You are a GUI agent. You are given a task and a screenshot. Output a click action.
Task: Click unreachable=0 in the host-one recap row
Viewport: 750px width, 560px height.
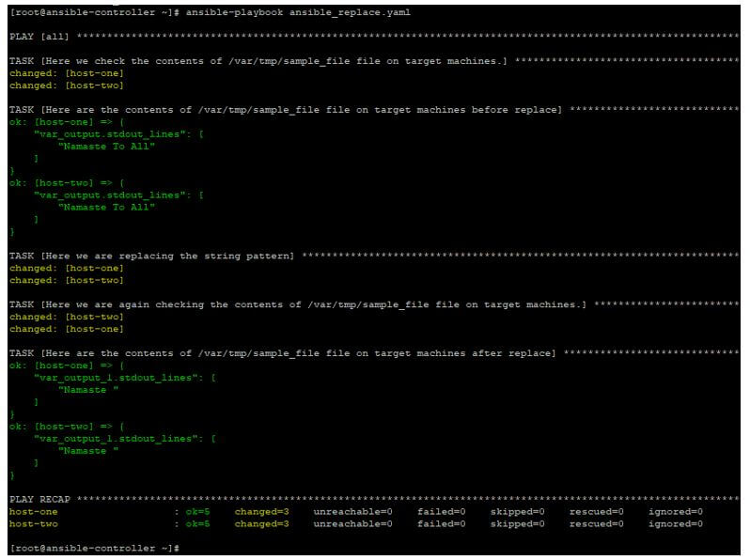pos(352,511)
